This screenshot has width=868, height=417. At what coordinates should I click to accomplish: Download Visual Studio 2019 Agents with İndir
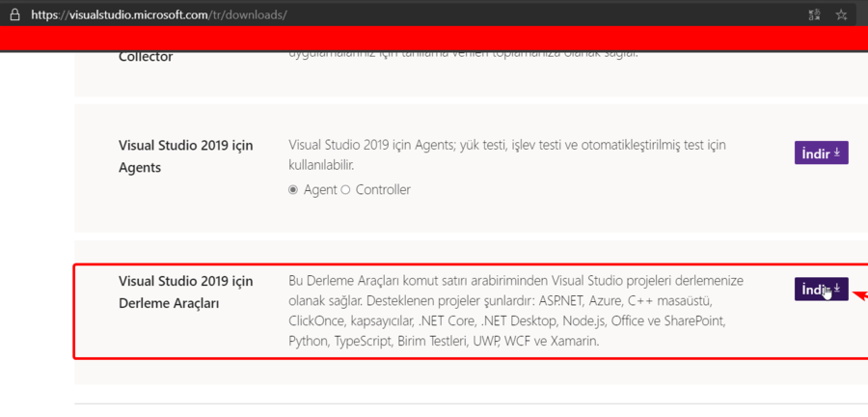pos(821,153)
